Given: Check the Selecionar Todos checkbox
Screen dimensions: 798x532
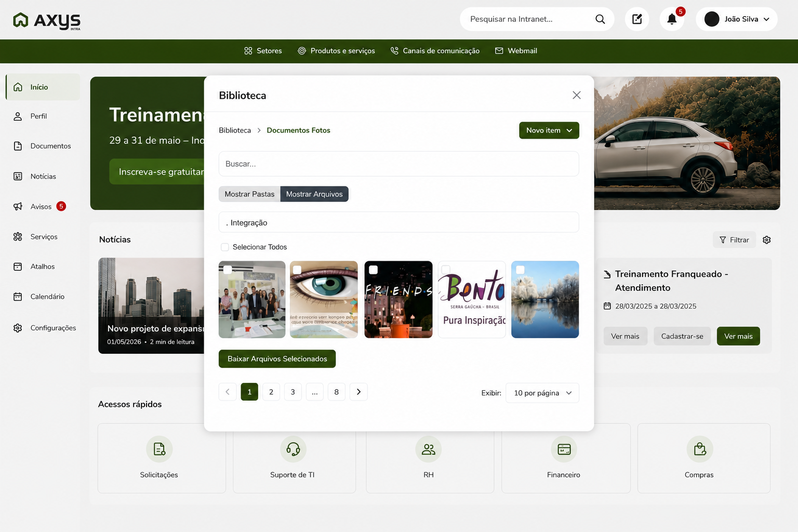Looking at the screenshot, I should coord(225,247).
